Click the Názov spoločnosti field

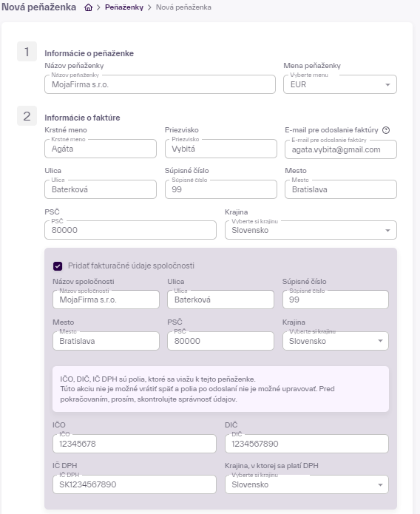tap(106, 300)
